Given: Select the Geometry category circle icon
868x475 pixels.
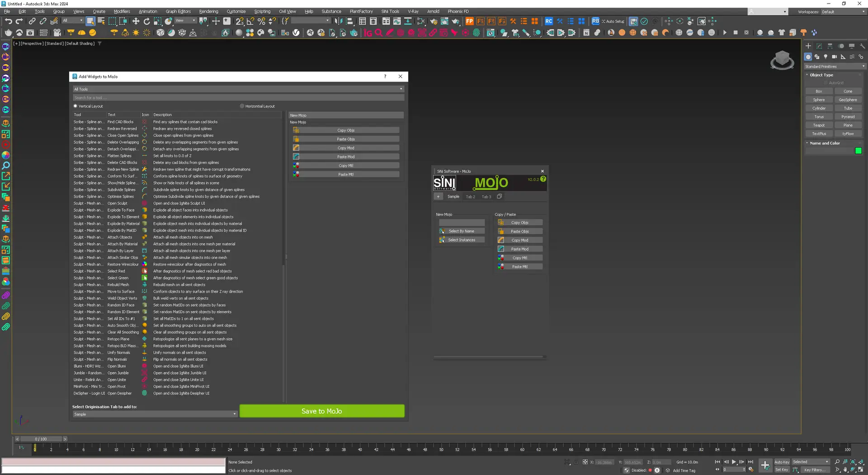Looking at the screenshot, I should point(808,57).
